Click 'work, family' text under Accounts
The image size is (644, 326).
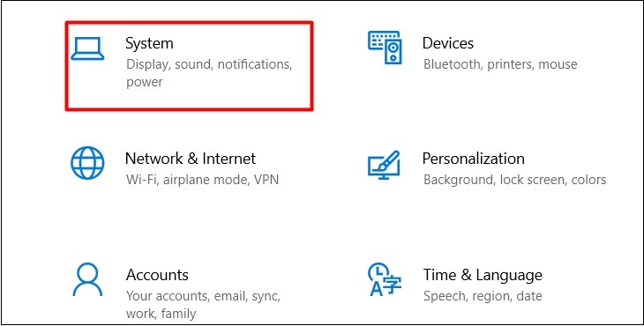pos(161,315)
